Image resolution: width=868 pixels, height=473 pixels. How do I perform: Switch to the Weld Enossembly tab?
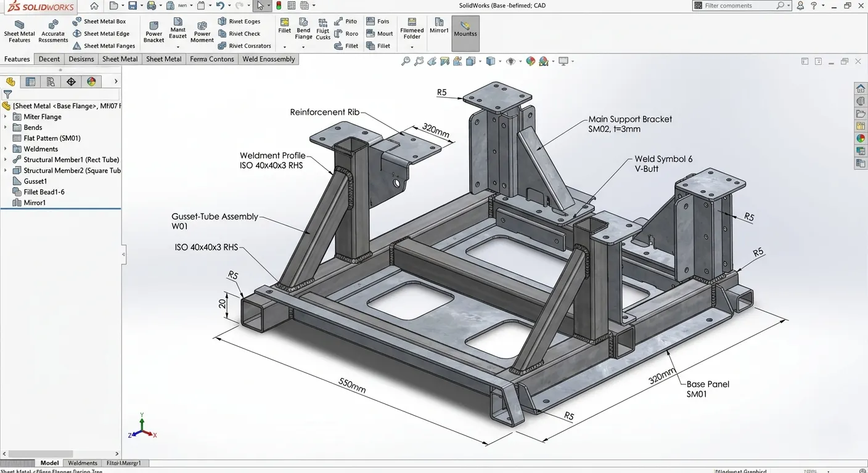coord(269,59)
